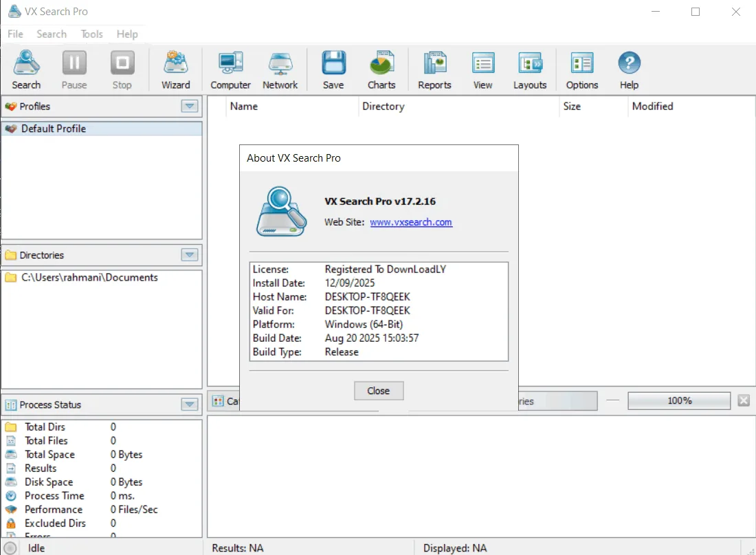Click the idle status indicator icon

coord(10,547)
